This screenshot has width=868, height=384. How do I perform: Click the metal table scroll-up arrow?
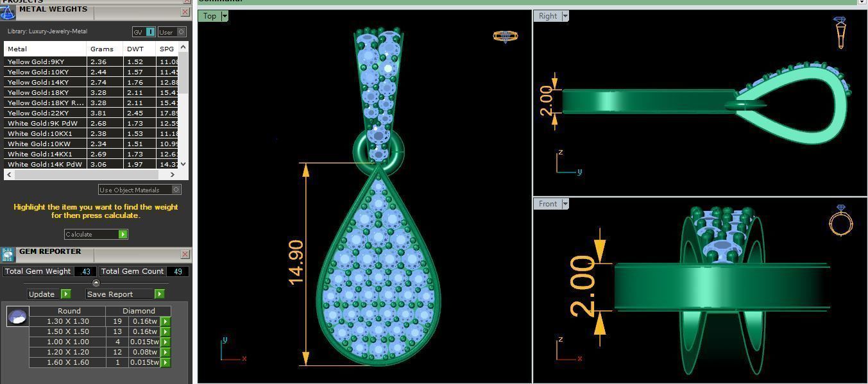point(183,47)
